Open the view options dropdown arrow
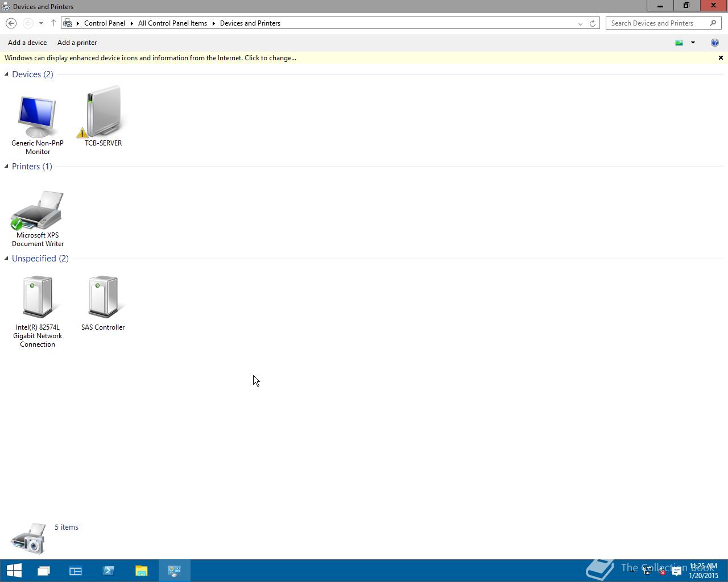Screen dimensions: 728x582 [x=693, y=43]
